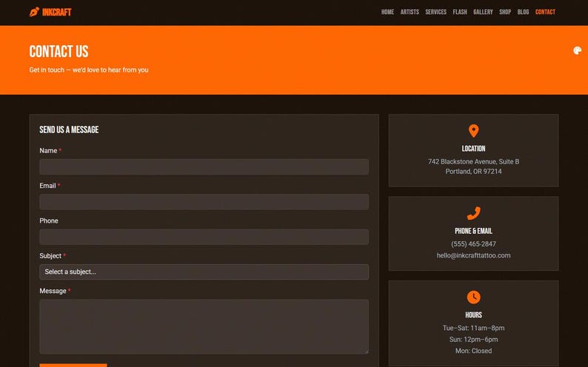Open the Artists page

tap(410, 12)
